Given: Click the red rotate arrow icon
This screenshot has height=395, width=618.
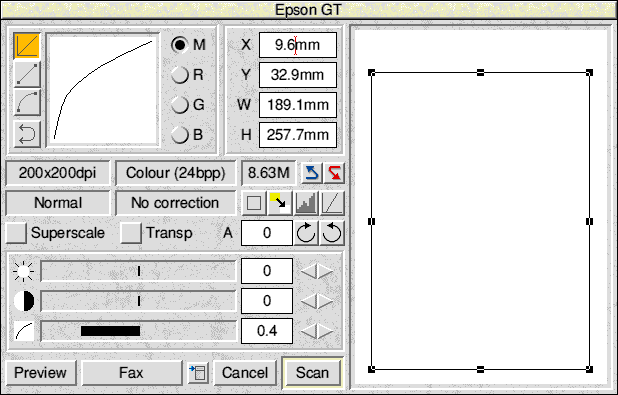Looking at the screenshot, I should (334, 173).
